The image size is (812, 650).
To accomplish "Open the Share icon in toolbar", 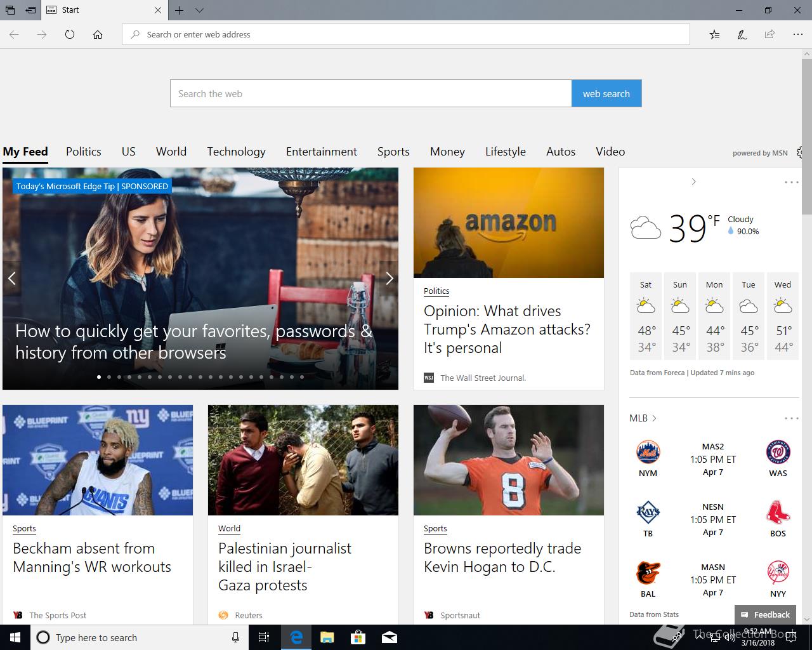I will [x=769, y=34].
